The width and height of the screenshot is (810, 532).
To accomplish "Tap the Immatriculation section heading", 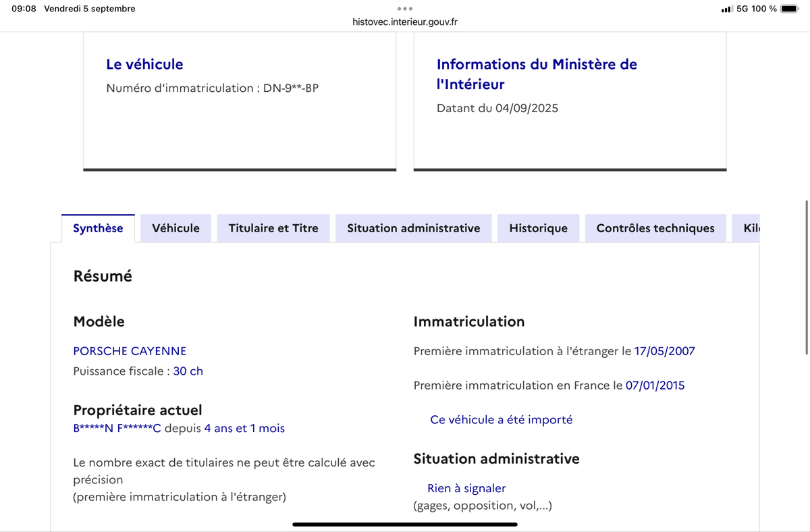I will pos(469,321).
